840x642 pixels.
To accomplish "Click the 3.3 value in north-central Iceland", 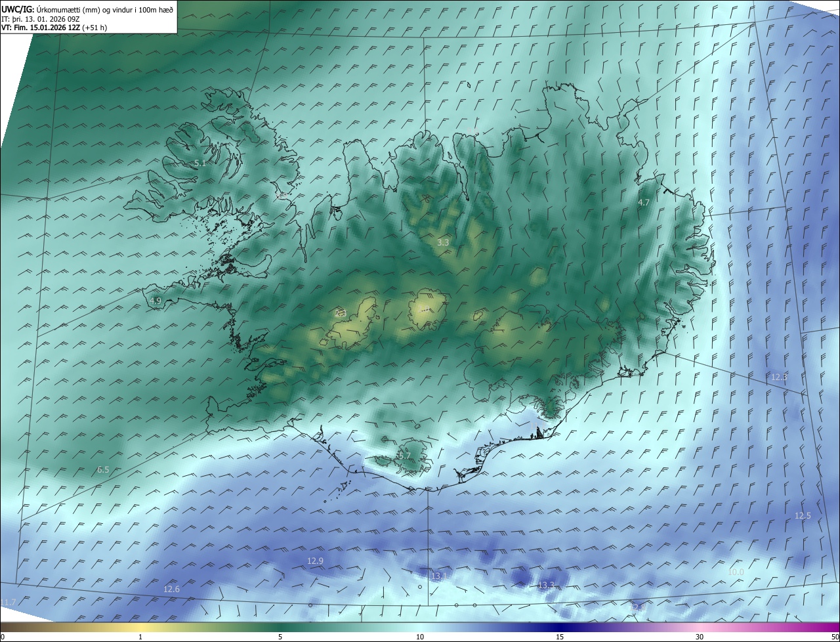I will (443, 242).
